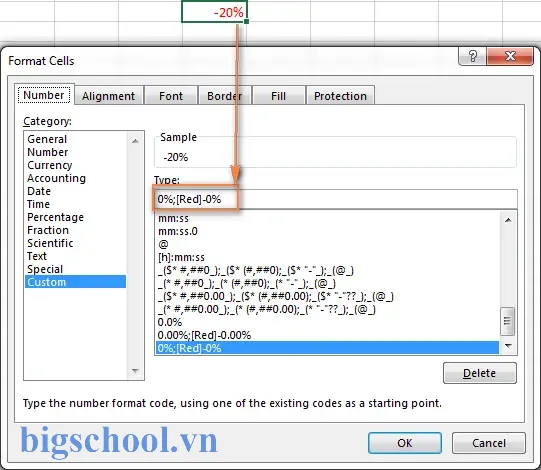The height and width of the screenshot is (470, 541).
Task: Select _(* #,##0.00_) format without dollar
Action: (327, 309)
